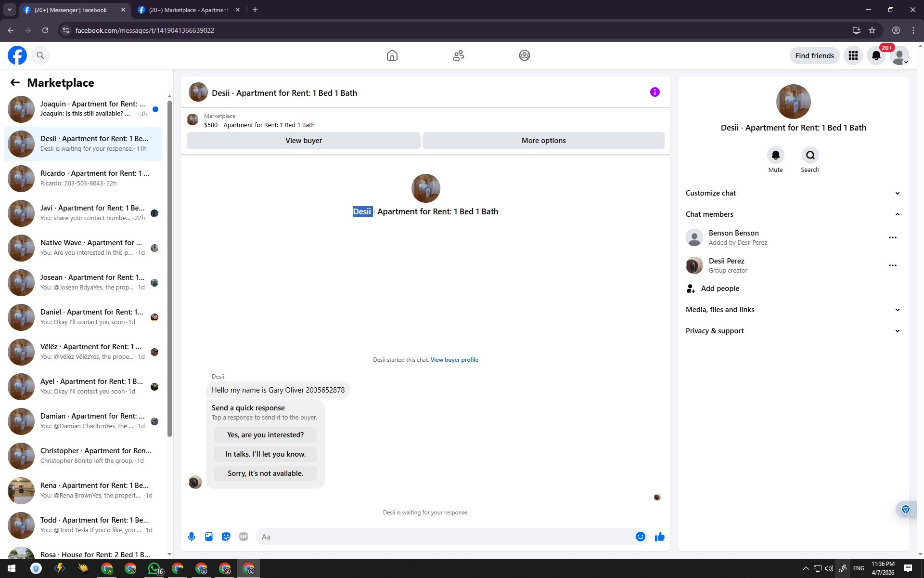Open the Friends icon in top navigation

click(459, 55)
